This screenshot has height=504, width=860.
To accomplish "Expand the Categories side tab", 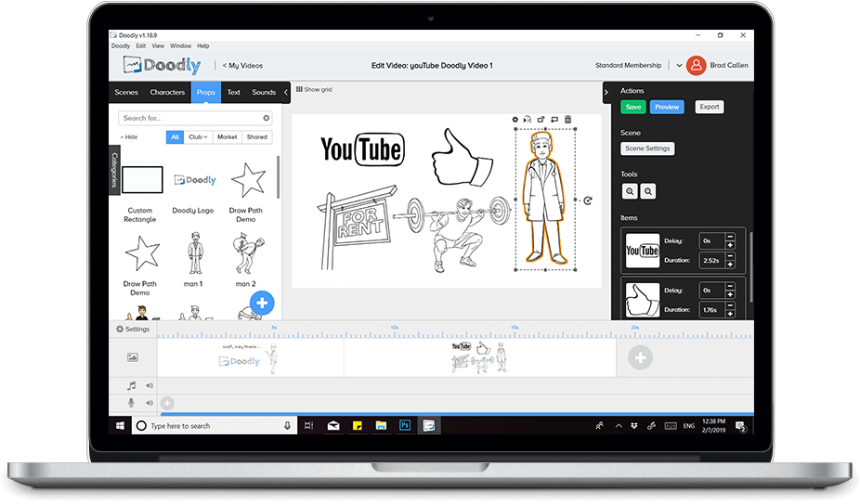I will [114, 170].
